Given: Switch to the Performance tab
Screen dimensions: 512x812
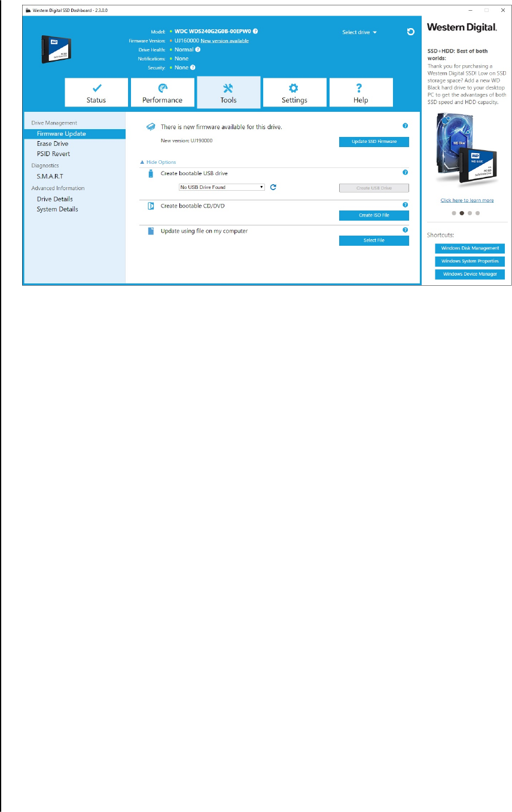Looking at the screenshot, I should 162,93.
